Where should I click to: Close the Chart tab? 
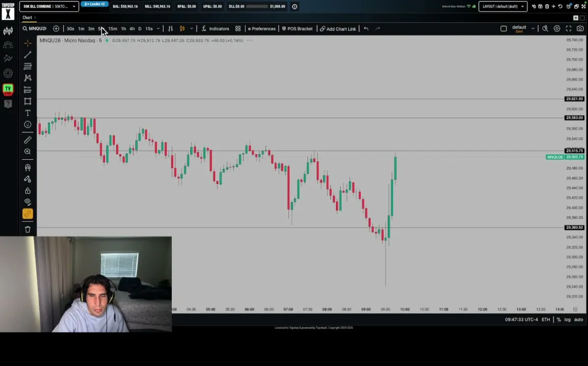(x=35, y=18)
